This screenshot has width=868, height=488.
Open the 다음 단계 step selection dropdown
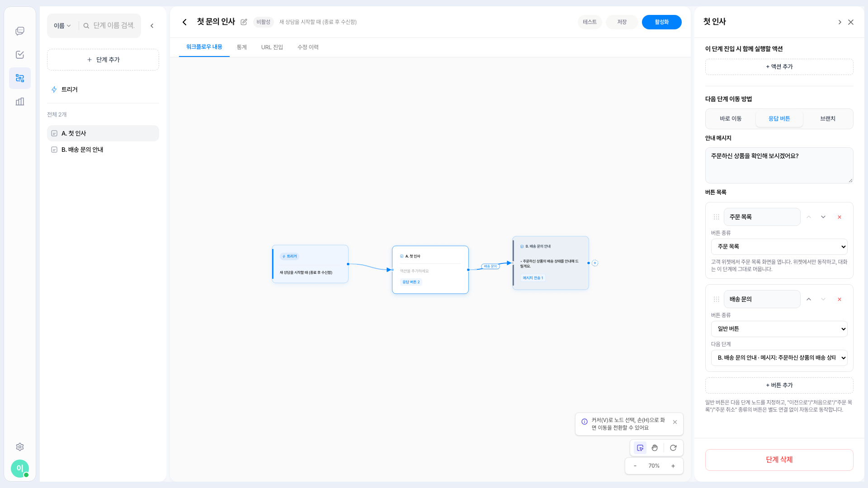(779, 358)
